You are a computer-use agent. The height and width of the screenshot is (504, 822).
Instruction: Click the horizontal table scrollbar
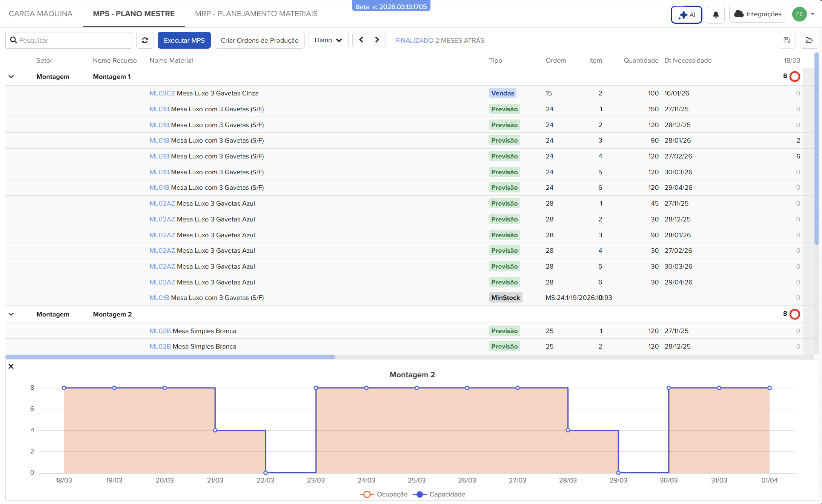pos(170,357)
